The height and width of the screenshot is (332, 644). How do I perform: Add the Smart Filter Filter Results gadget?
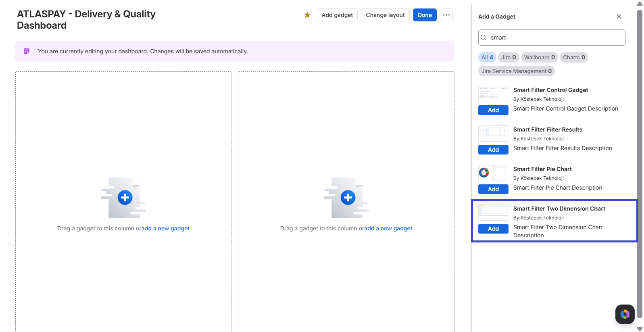[493, 150]
